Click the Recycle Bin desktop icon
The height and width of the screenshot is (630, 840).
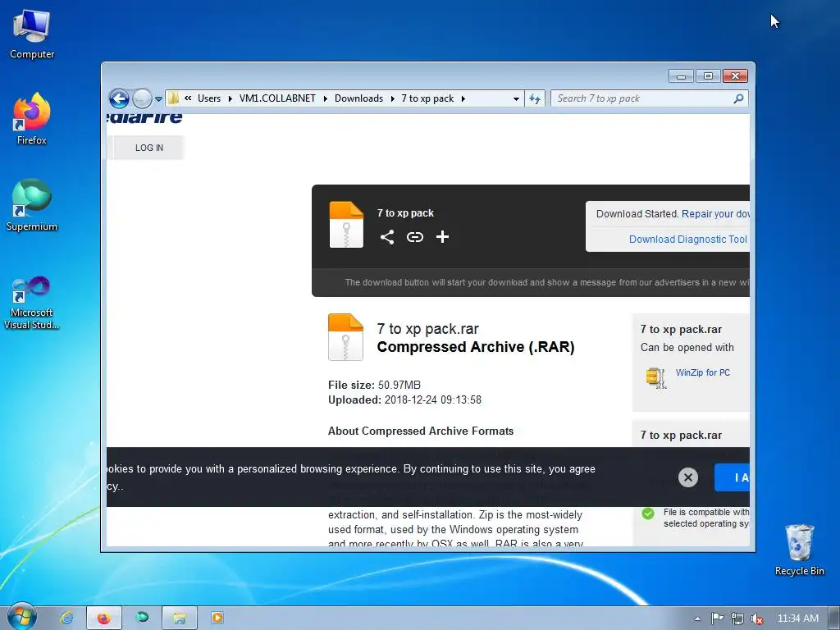(799, 550)
